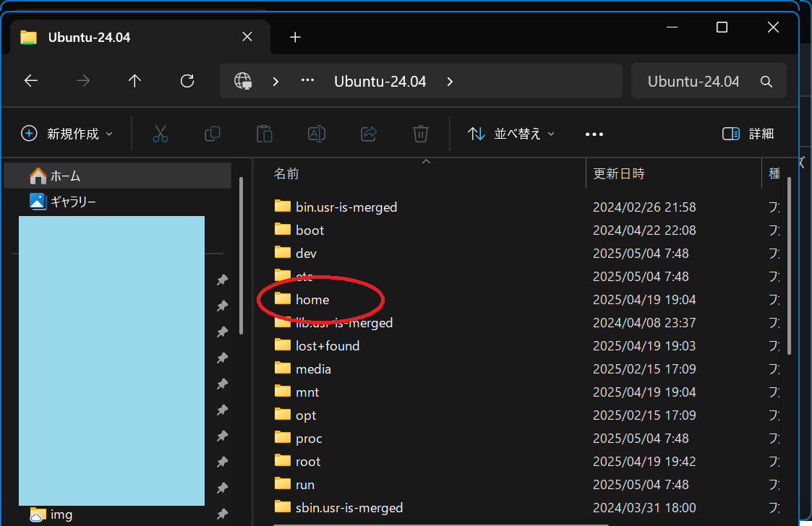Refresh the current folder view
The width and height of the screenshot is (812, 526).
[187, 81]
